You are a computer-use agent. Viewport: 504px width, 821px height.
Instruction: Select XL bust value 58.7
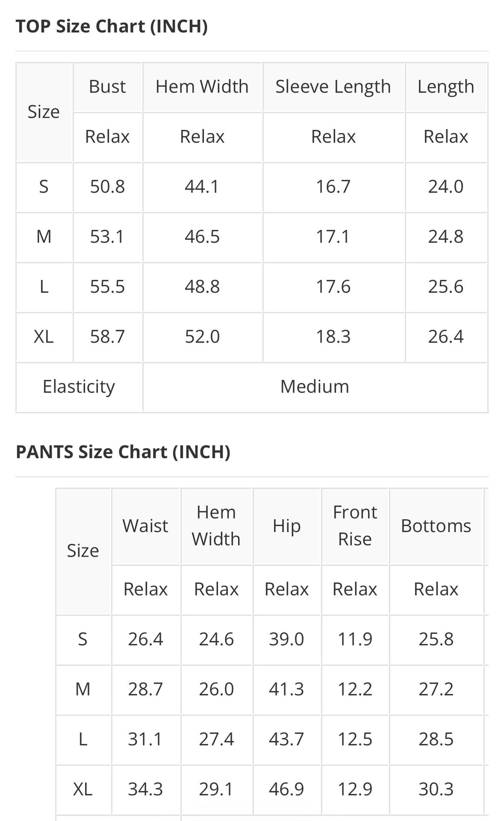coord(107,337)
